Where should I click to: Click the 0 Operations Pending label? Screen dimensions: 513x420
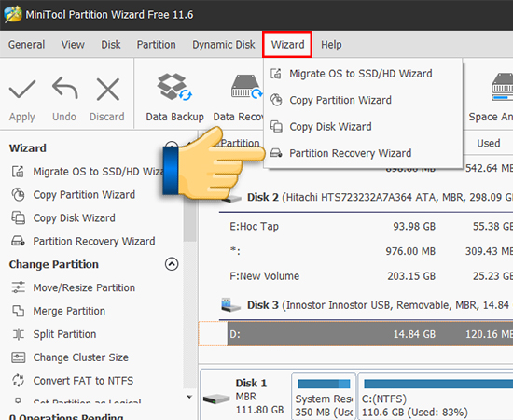point(66,416)
